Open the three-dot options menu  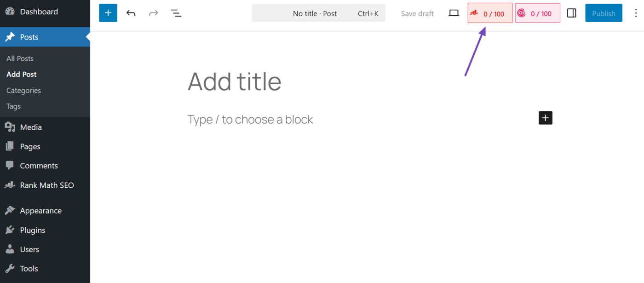[636, 13]
